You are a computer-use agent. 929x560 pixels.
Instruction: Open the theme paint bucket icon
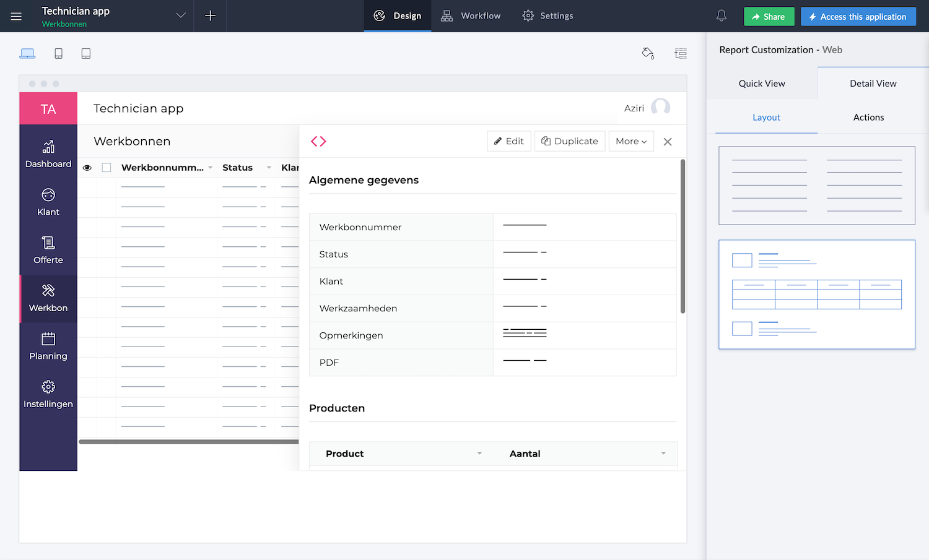coord(648,54)
